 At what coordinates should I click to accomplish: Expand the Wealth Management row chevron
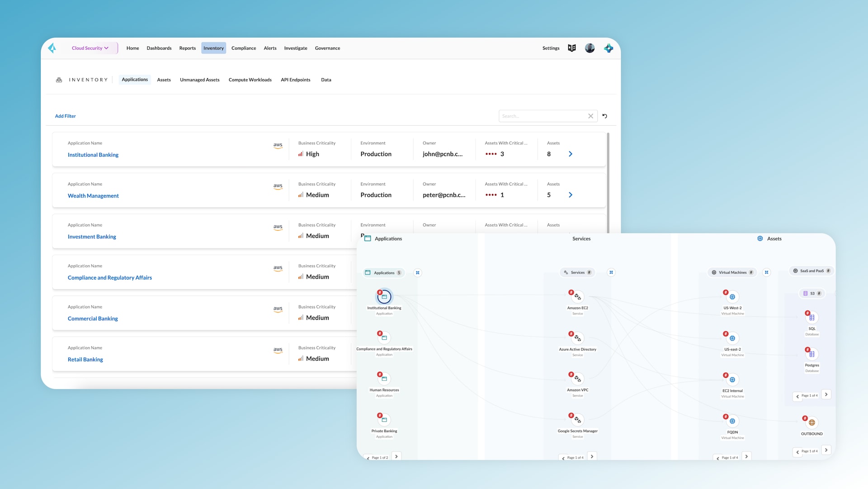click(x=571, y=195)
